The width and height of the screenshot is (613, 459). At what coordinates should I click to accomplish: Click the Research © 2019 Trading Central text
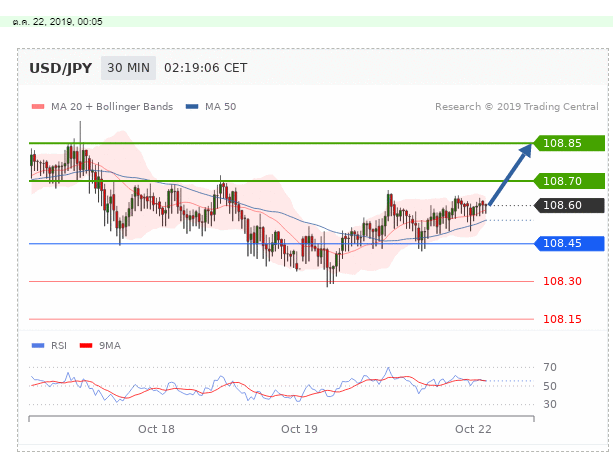[517, 107]
